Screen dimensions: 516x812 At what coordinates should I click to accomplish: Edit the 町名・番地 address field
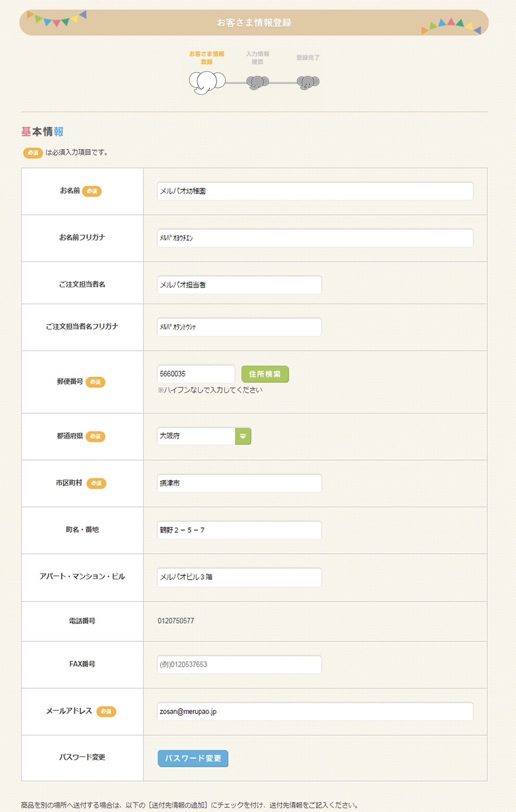click(x=239, y=530)
